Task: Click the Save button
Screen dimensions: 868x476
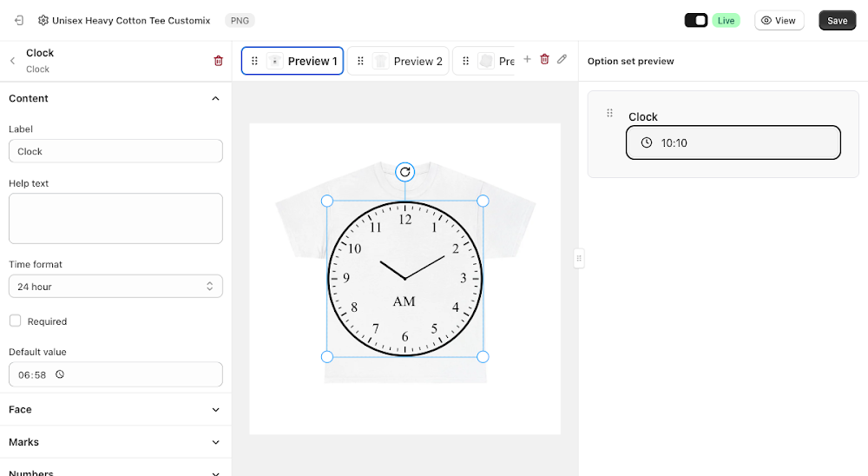Action: [837, 21]
